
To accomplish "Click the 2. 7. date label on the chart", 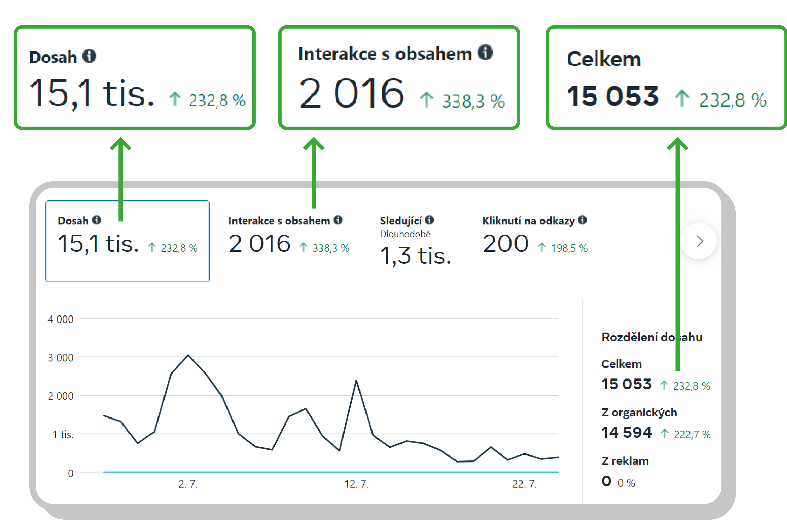I will pos(188,484).
